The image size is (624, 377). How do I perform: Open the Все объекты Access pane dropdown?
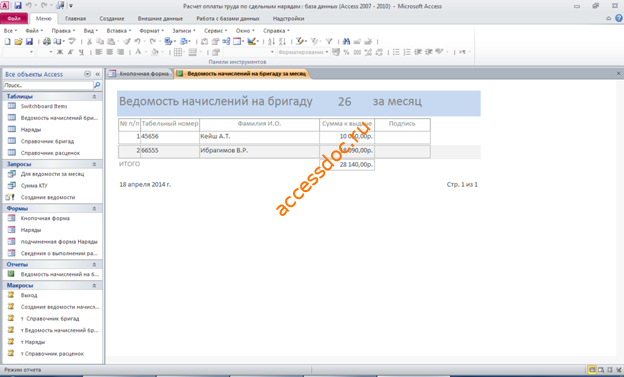88,74
